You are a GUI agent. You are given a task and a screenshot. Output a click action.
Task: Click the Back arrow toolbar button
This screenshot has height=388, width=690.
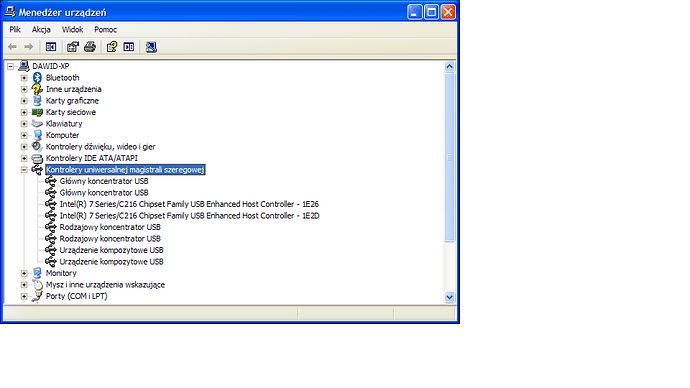[x=12, y=47]
